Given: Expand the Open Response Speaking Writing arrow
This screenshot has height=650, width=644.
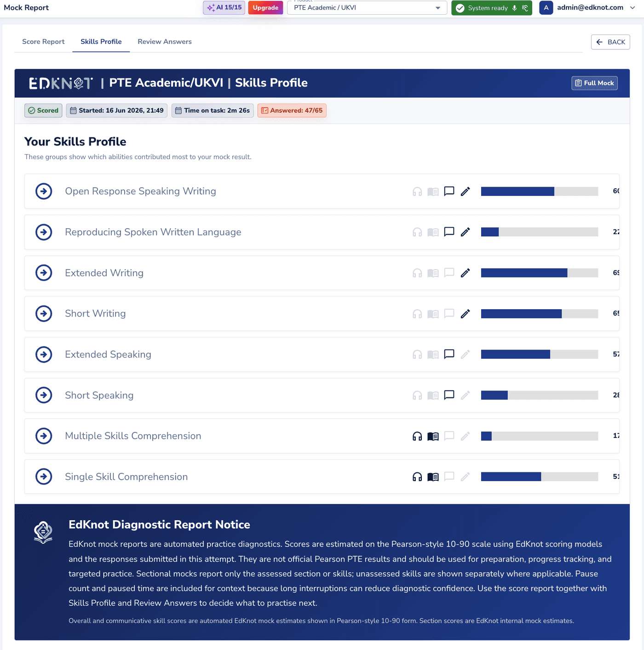Looking at the screenshot, I should click(x=44, y=191).
